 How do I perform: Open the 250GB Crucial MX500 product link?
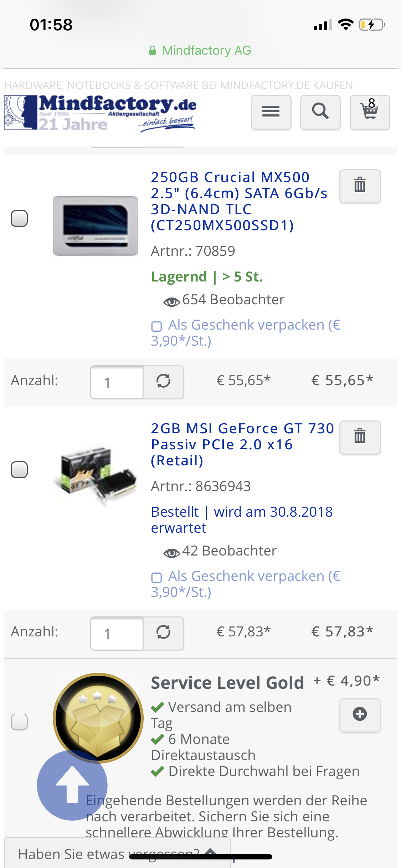tap(239, 201)
